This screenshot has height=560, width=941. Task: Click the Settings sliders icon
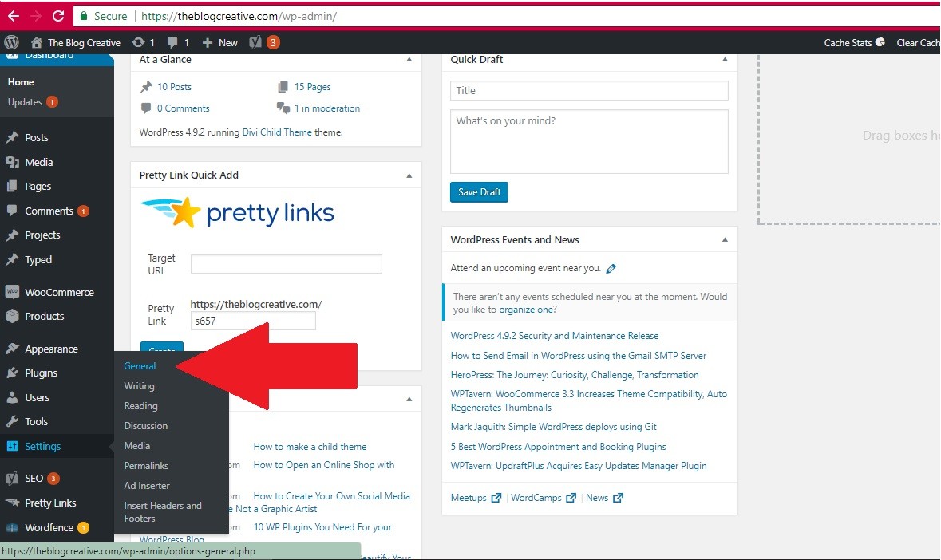pyautogui.click(x=12, y=446)
